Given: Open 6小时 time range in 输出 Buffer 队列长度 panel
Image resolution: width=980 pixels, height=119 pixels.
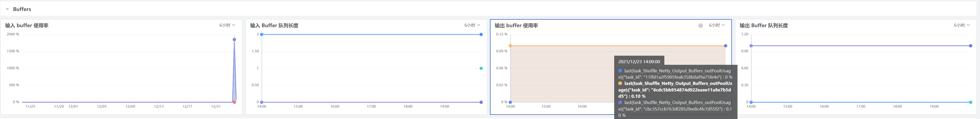Looking at the screenshot, I should click(x=962, y=25).
